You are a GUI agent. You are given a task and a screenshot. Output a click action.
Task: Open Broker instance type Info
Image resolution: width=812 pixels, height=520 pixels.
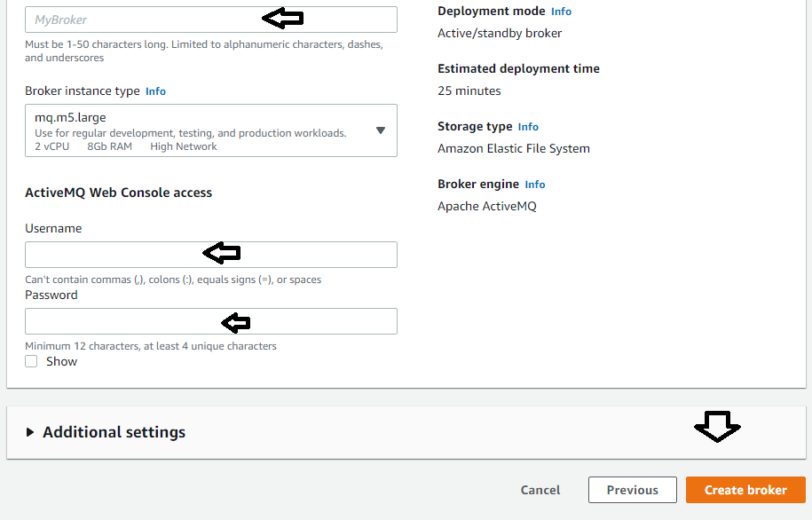coord(155,91)
